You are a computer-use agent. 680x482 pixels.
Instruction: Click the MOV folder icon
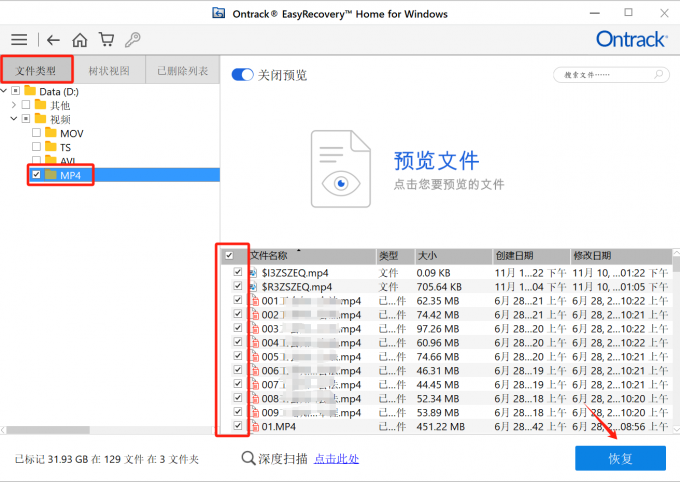(x=51, y=133)
